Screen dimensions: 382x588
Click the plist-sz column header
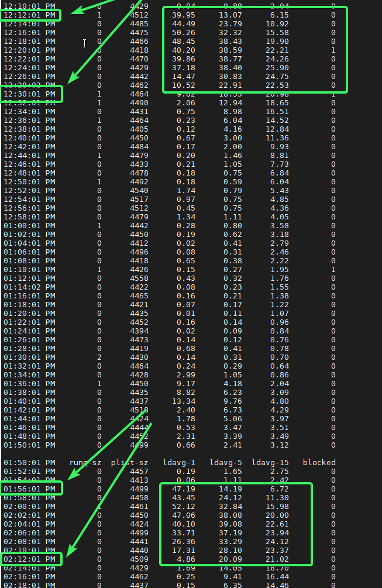click(x=130, y=462)
